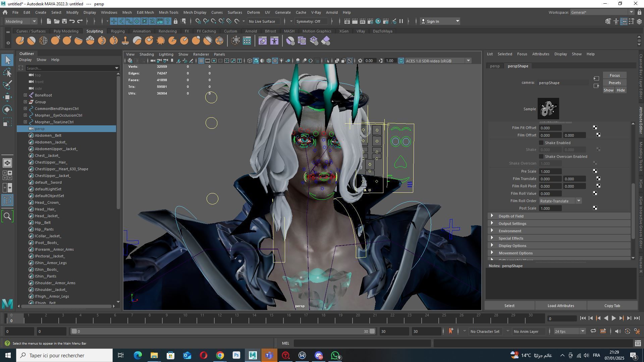644x362 pixels.
Task: Switch to the persp attribute tab
Action: (495, 66)
